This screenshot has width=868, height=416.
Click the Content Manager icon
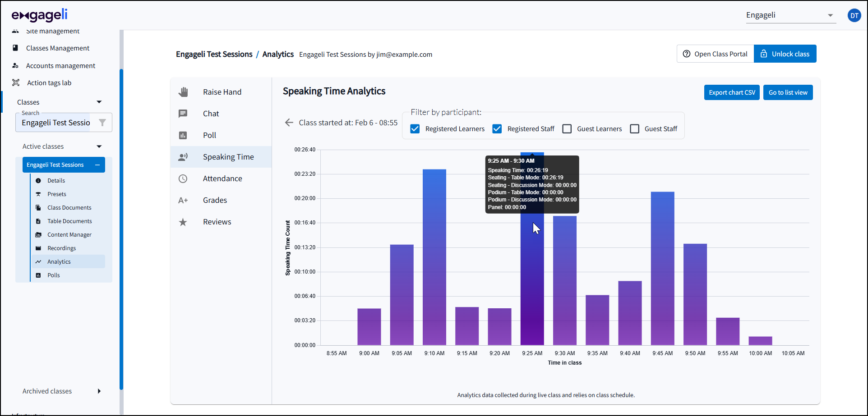[38, 234]
